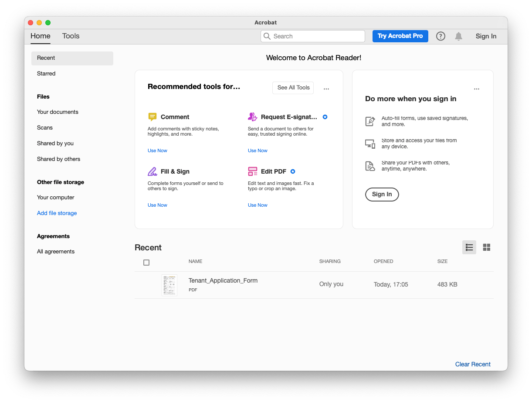This screenshot has height=403, width=532.
Task: Click the 'Today, 17:05' opened cell
Action: pos(391,285)
